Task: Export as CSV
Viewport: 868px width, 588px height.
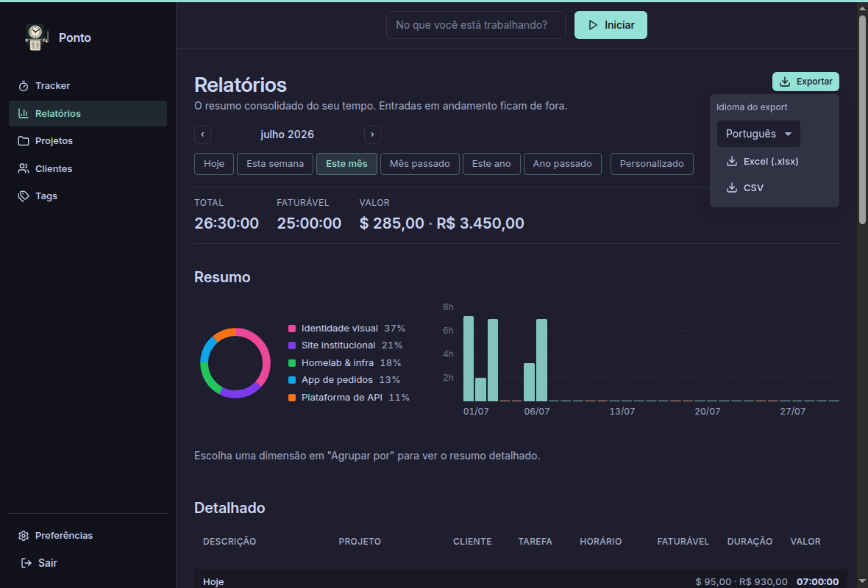Action: (x=774, y=187)
